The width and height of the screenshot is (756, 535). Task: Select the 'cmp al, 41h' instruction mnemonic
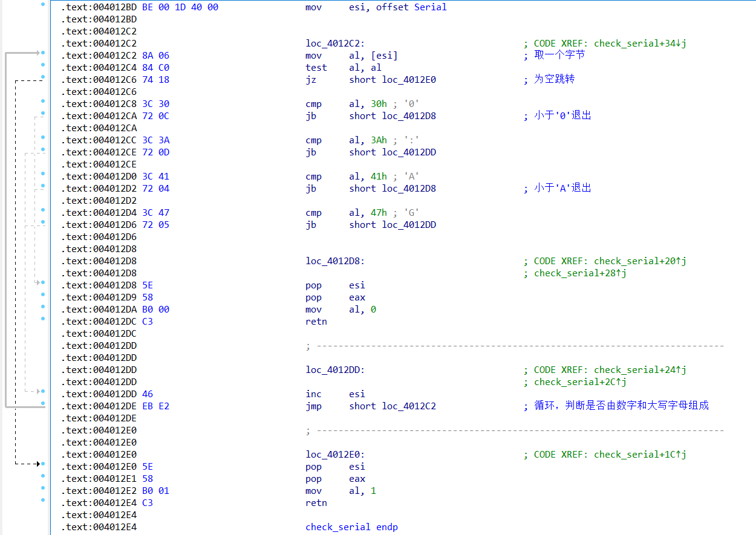pos(313,177)
